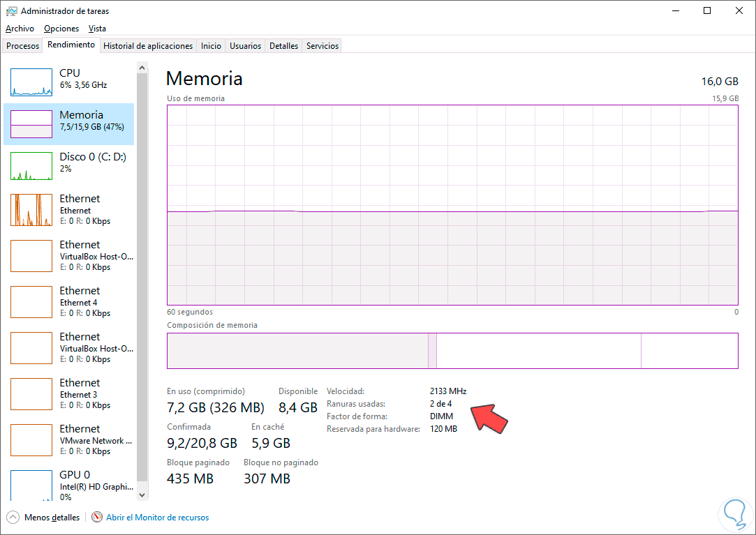This screenshot has width=756, height=535.
Task: Open the Detalles tab
Action: point(283,46)
